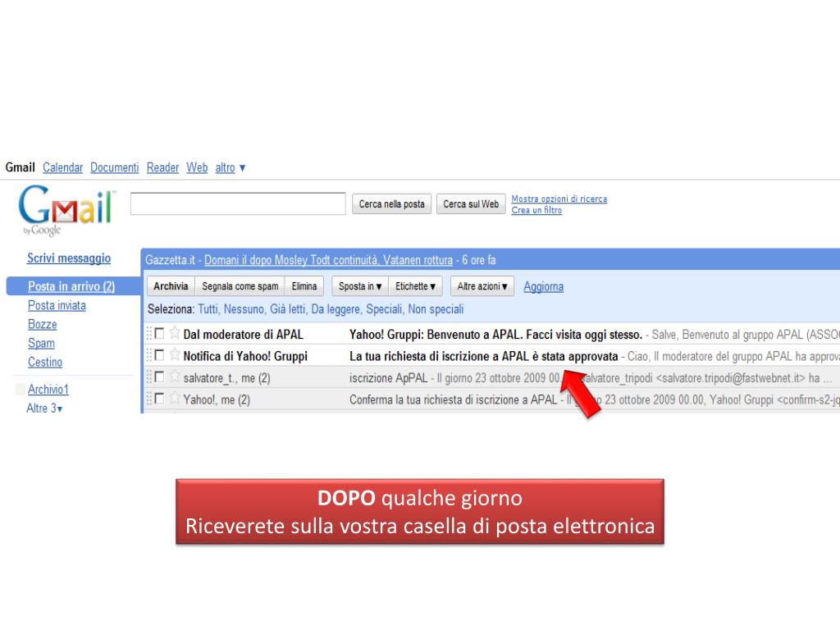The height and width of the screenshot is (630, 840).
Task: Click Aggiorna link
Action: 543,286
